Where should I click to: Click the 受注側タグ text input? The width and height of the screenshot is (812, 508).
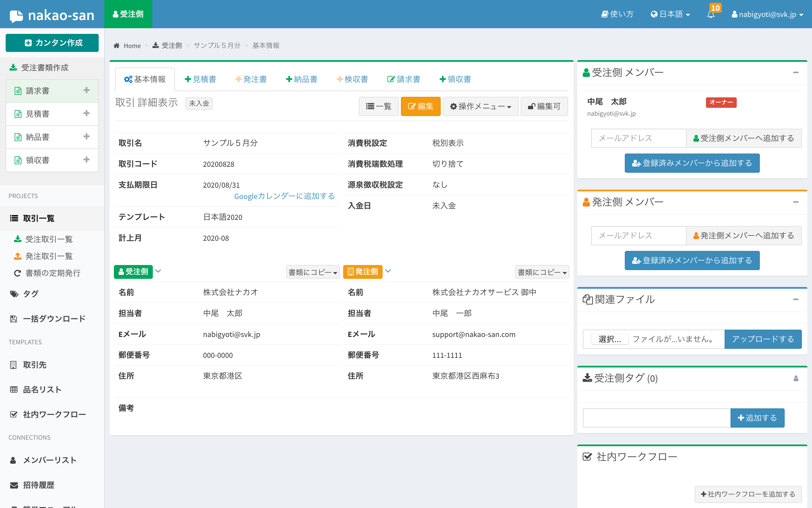pos(657,418)
